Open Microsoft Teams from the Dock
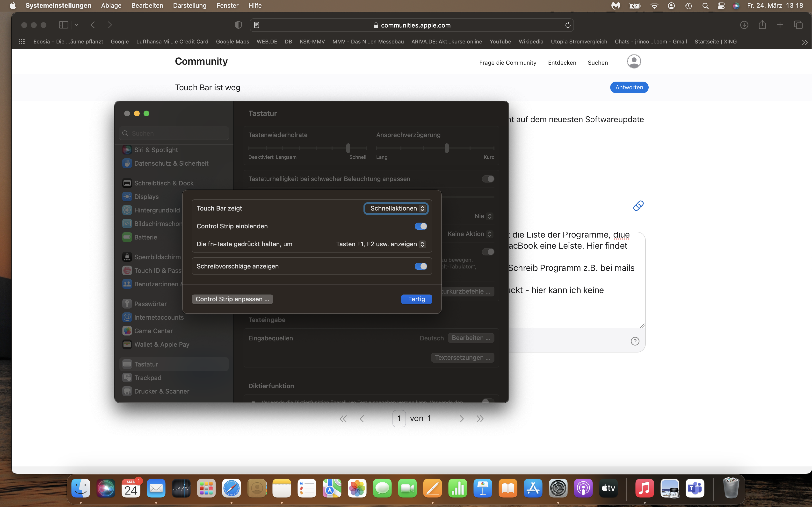Image resolution: width=812 pixels, height=507 pixels. [695, 488]
